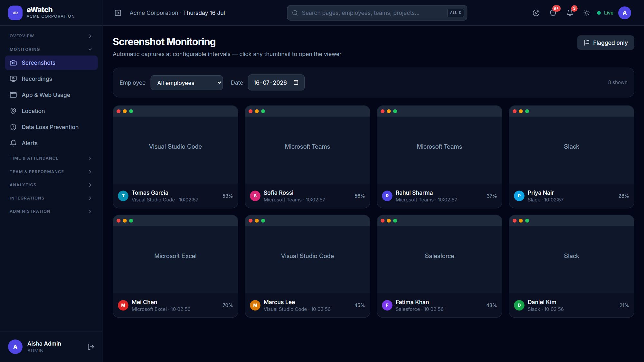The width and height of the screenshot is (644, 362).
Task: Open the notifications bell icon
Action: (570, 13)
